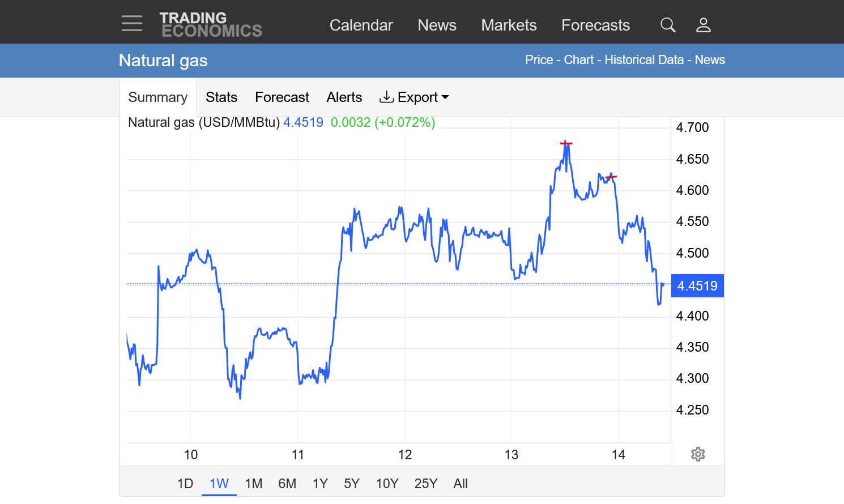Open Forecasts in the top navigation
This screenshot has height=504, width=844.
click(595, 25)
